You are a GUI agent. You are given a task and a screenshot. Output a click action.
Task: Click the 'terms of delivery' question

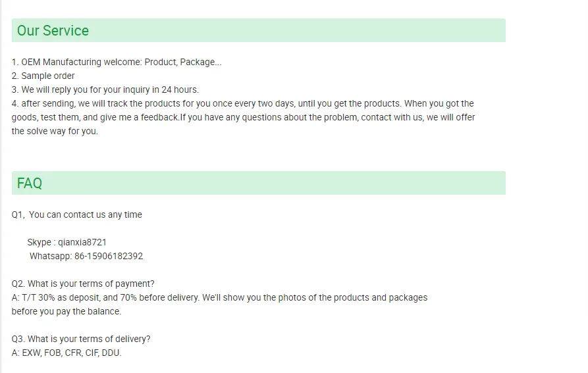pos(81,339)
